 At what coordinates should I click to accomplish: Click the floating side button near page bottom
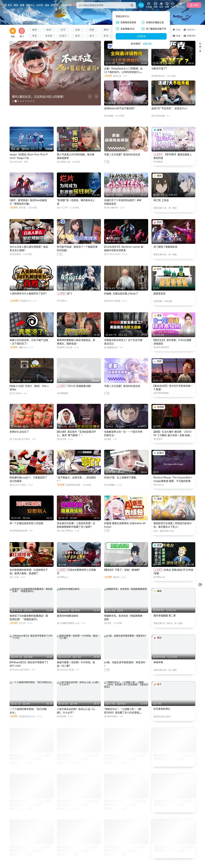pyautogui.click(x=200, y=585)
